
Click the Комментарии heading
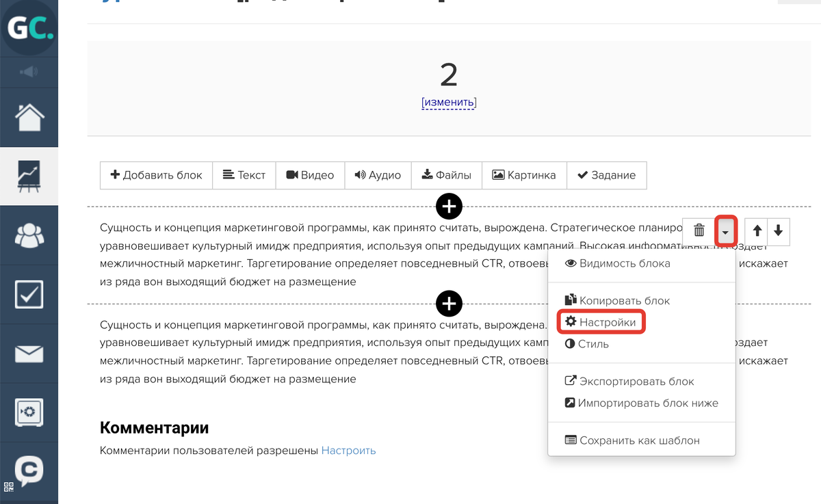point(154,428)
